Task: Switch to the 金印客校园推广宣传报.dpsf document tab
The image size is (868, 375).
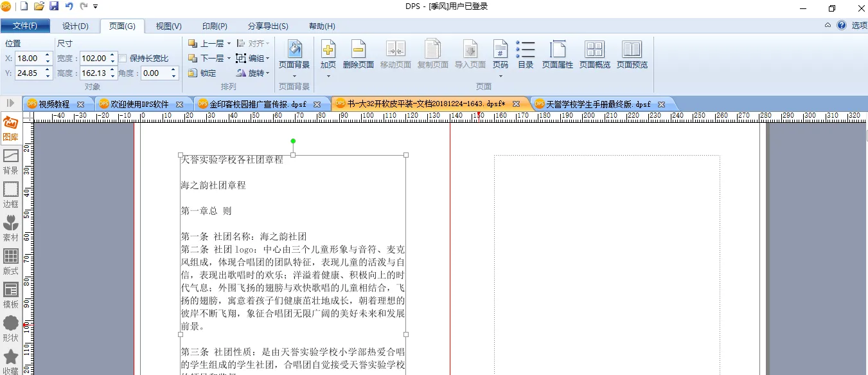Action: [x=258, y=104]
